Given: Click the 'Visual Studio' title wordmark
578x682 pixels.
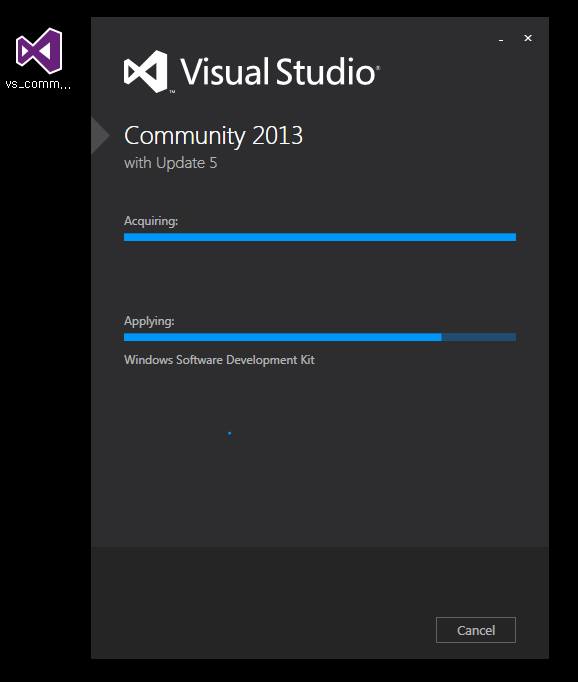Looking at the screenshot, I should [x=280, y=71].
